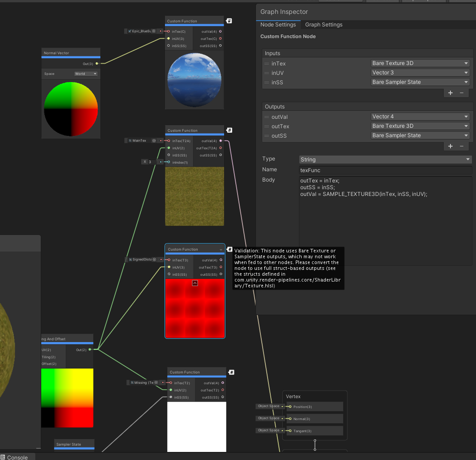Click the "Custom Function Node" heading
The width and height of the screenshot is (476, 460).
click(x=288, y=36)
